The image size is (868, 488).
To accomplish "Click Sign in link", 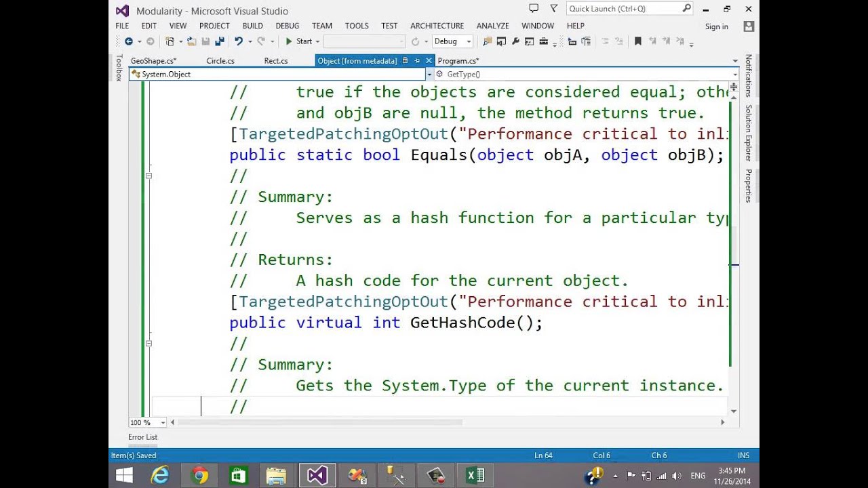I will (x=717, y=26).
